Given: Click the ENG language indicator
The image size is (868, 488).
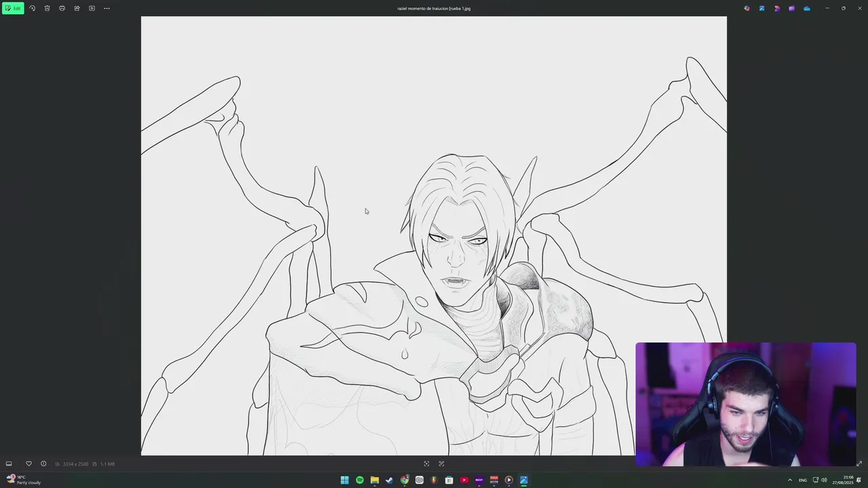Looking at the screenshot, I should tap(803, 480).
